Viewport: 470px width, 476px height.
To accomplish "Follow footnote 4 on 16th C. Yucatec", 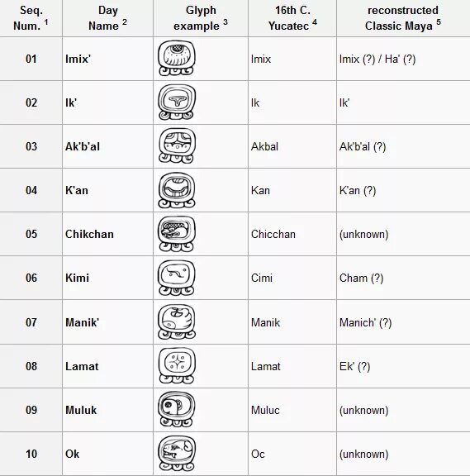I will pyautogui.click(x=315, y=22).
